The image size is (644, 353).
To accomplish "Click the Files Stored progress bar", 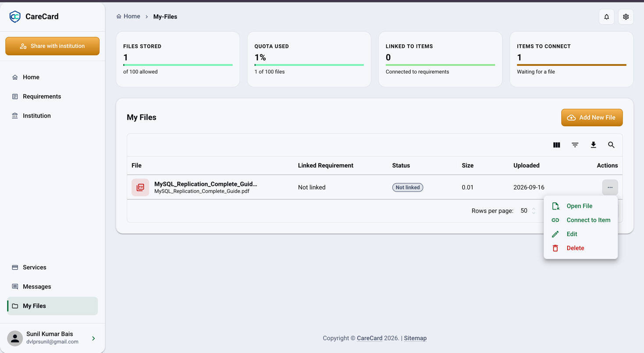I will click(x=178, y=65).
